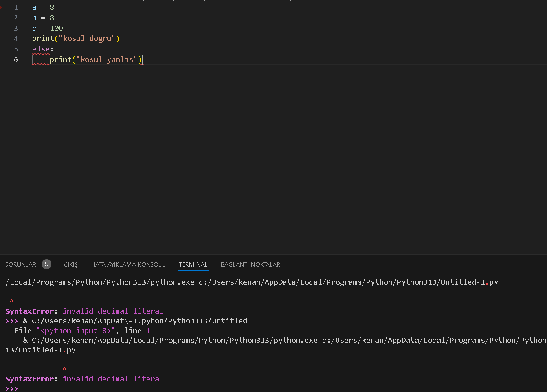Click line number 6 in the gutter
Image resolution: width=547 pixels, height=392 pixels.
coord(16,59)
